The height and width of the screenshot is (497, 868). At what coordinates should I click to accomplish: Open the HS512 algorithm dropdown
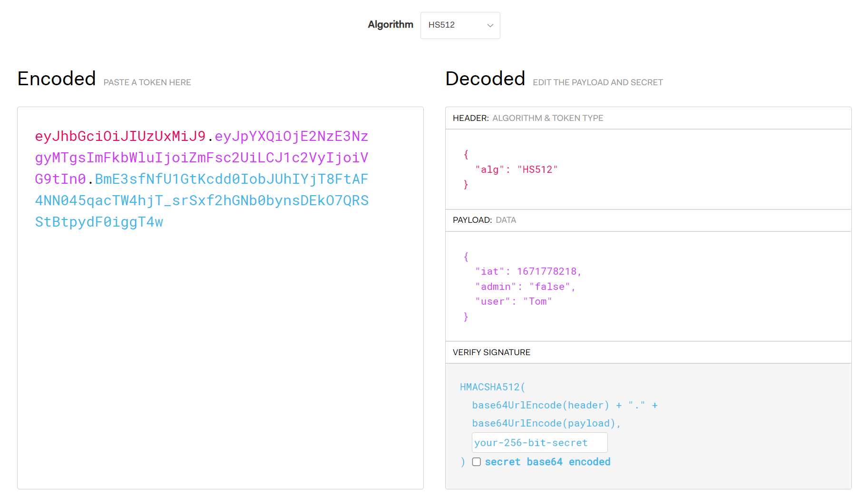coord(460,25)
